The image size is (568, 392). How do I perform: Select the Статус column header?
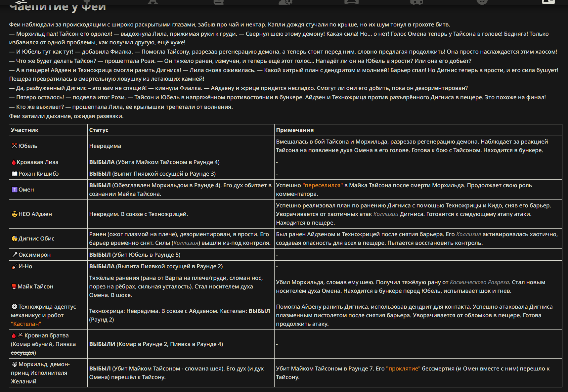(x=99, y=130)
